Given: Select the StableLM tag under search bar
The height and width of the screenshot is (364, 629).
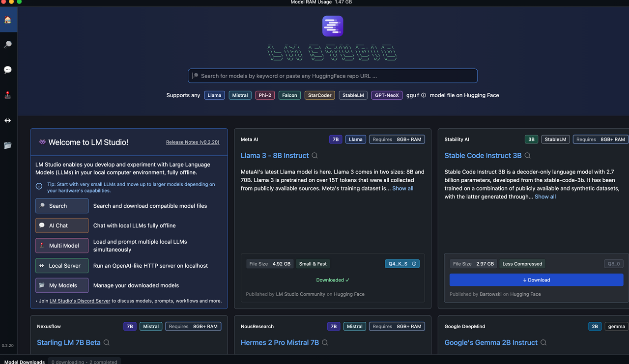Looking at the screenshot, I should [353, 95].
